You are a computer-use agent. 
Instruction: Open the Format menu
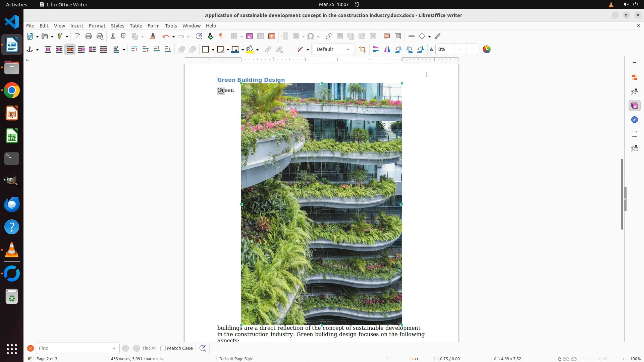pos(97,26)
